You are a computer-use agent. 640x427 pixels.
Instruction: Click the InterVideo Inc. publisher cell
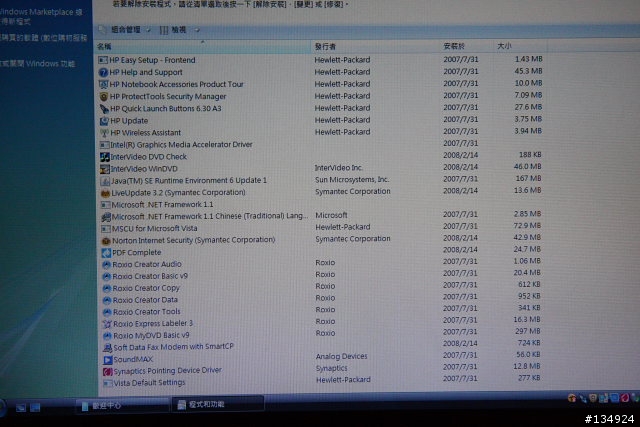click(339, 168)
